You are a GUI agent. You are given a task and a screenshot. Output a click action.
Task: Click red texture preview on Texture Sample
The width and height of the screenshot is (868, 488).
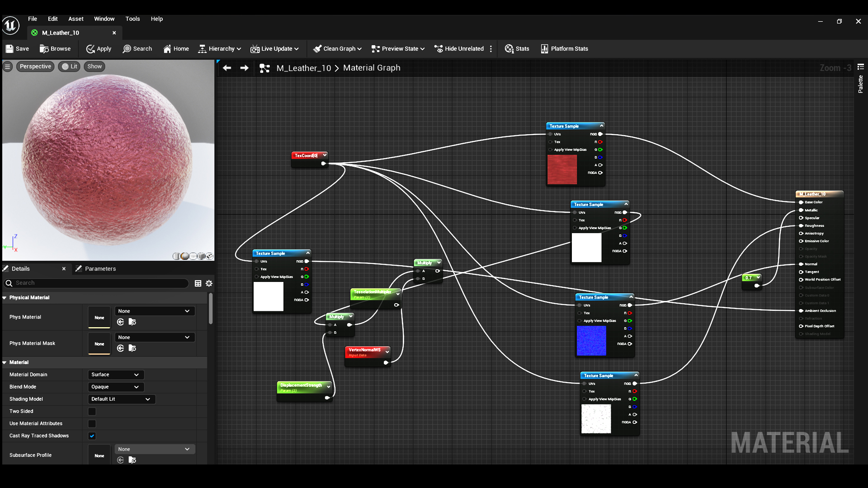pos(562,169)
